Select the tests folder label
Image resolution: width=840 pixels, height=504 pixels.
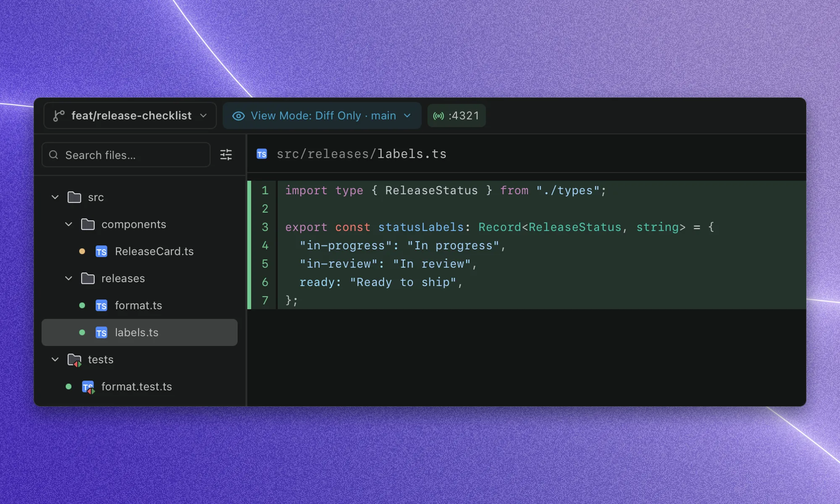[x=101, y=360]
